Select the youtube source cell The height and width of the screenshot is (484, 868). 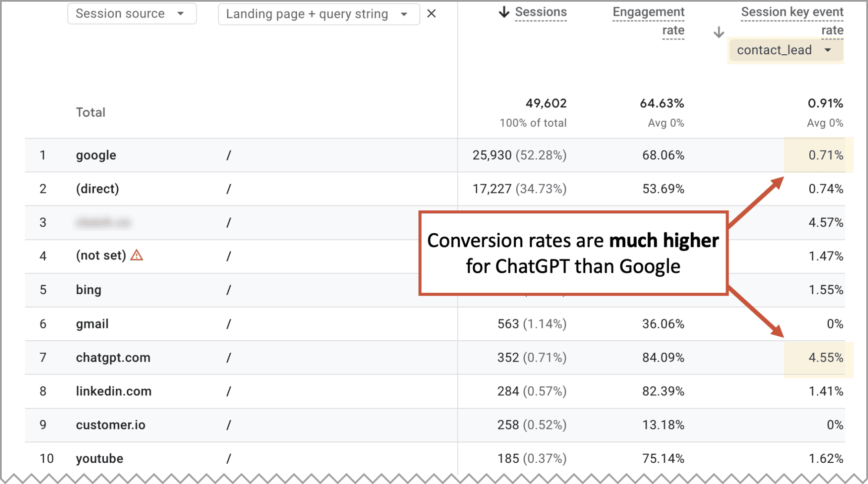[x=99, y=458]
